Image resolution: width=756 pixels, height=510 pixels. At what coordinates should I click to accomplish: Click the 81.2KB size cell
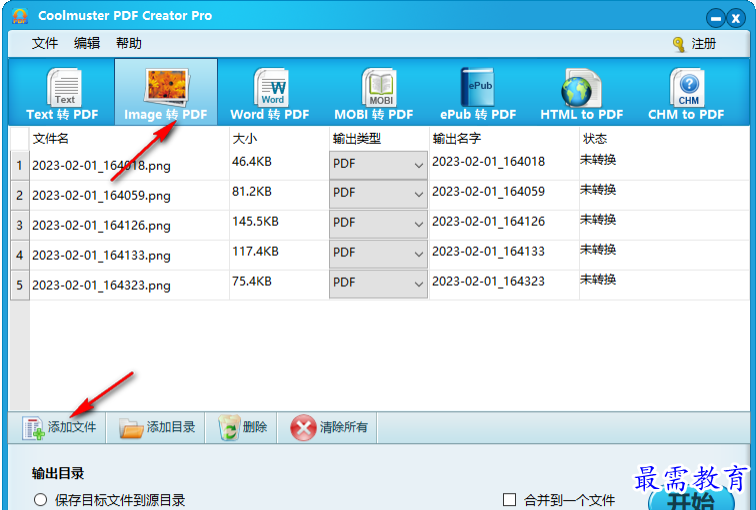252,191
